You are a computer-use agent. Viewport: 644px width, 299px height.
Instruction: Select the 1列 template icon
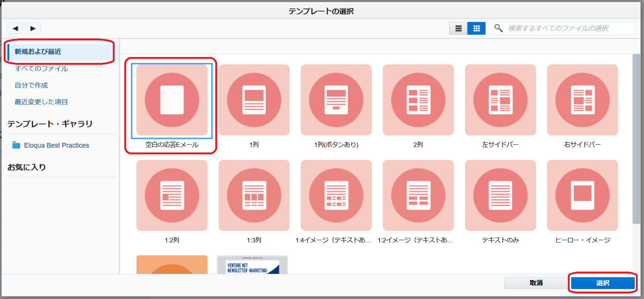254,100
